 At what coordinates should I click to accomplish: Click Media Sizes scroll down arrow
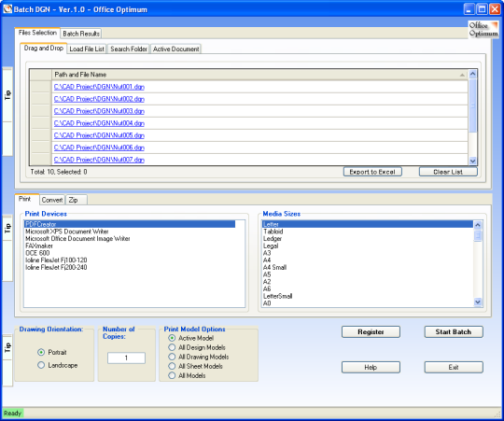(x=478, y=302)
